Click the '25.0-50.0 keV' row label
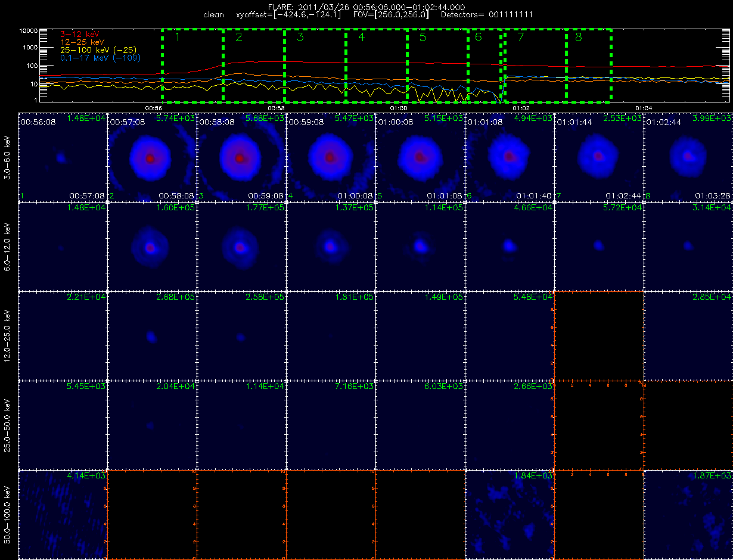Image resolution: width=733 pixels, height=560 pixels. tap(7, 425)
